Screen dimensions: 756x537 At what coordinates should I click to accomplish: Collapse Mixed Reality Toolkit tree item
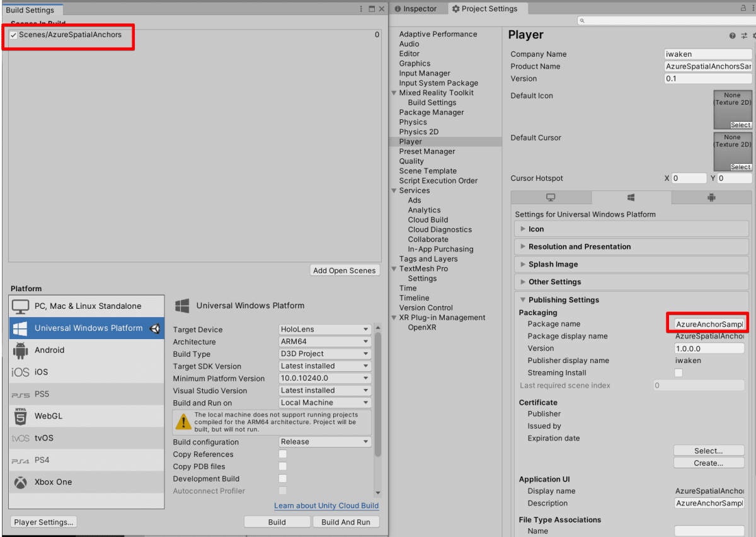pos(394,93)
